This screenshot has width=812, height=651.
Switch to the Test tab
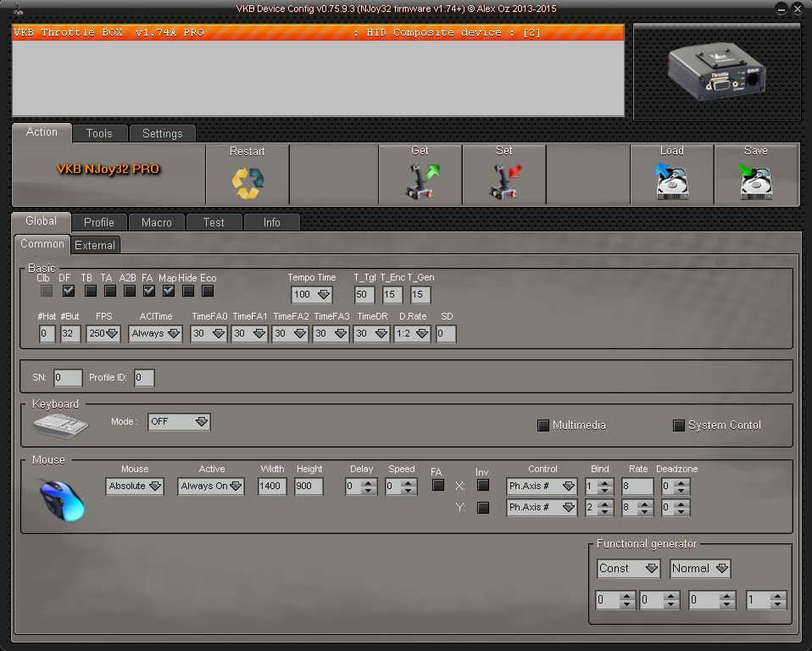[x=214, y=222]
